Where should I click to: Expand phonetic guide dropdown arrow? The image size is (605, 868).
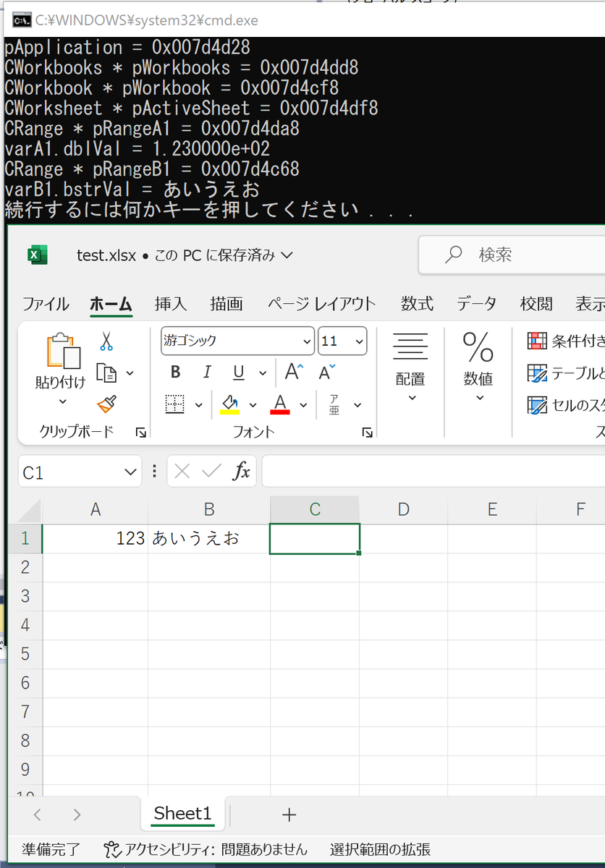tap(357, 405)
